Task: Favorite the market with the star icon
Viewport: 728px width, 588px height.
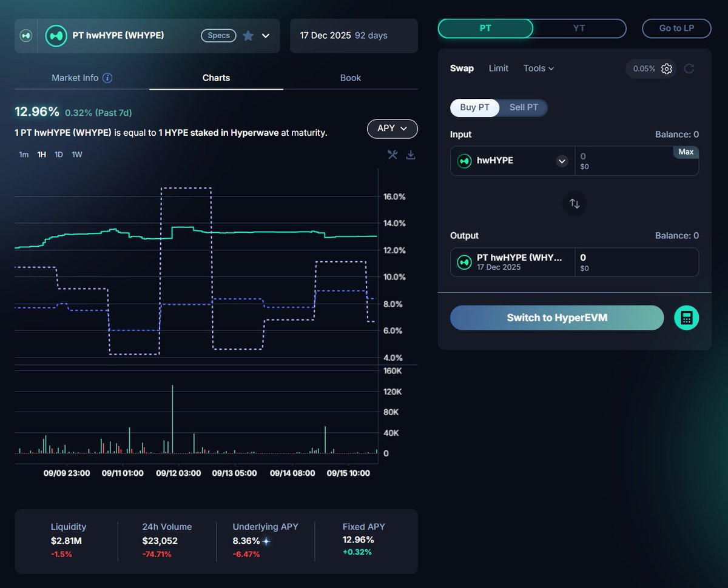Action: point(248,36)
